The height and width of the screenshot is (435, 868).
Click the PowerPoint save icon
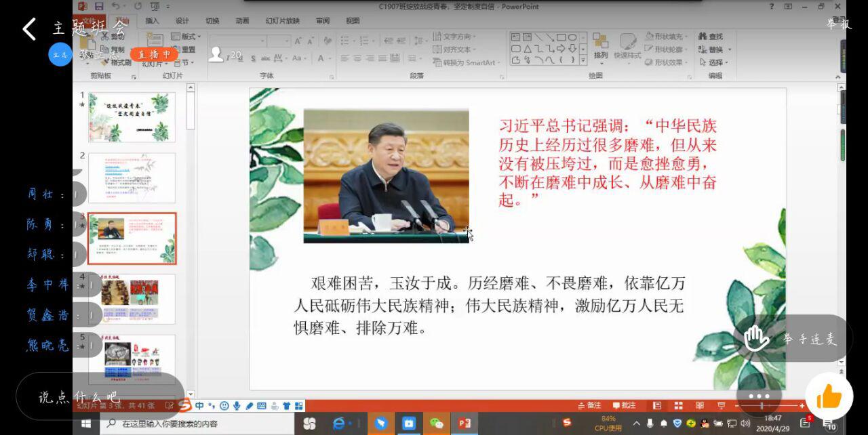coord(99,6)
